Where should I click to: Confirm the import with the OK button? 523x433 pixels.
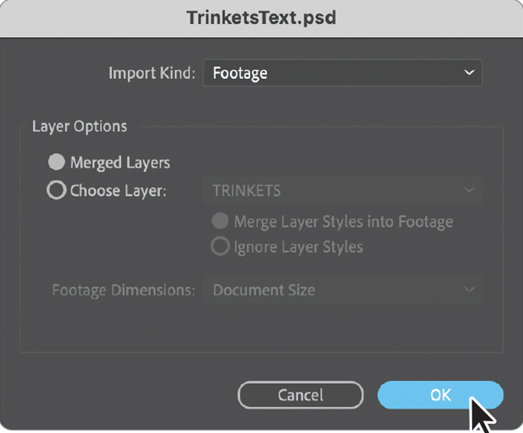pyautogui.click(x=440, y=395)
